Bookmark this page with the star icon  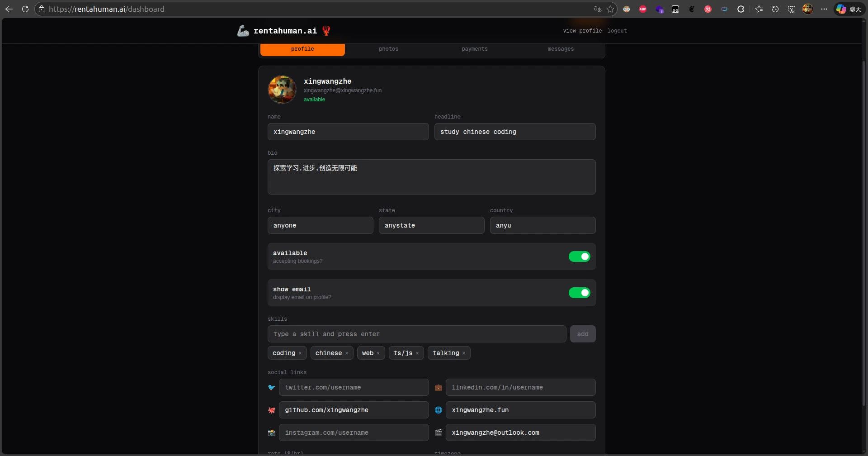(x=610, y=9)
